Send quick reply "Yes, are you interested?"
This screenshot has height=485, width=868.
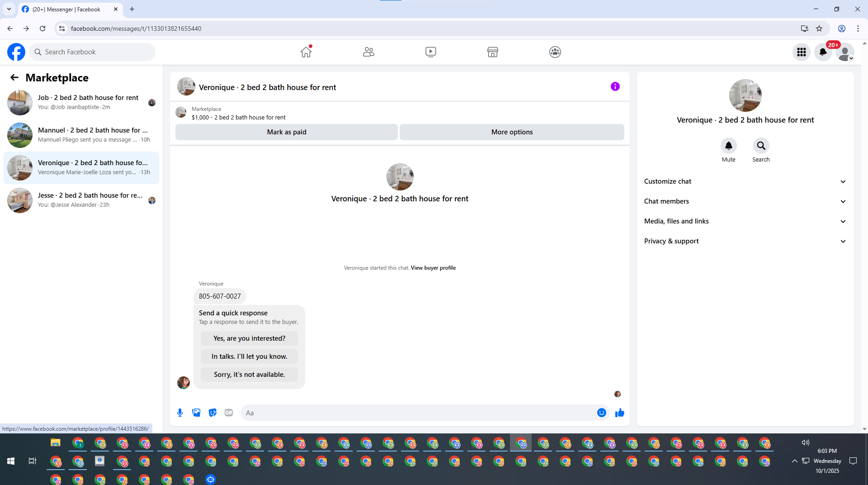click(249, 338)
